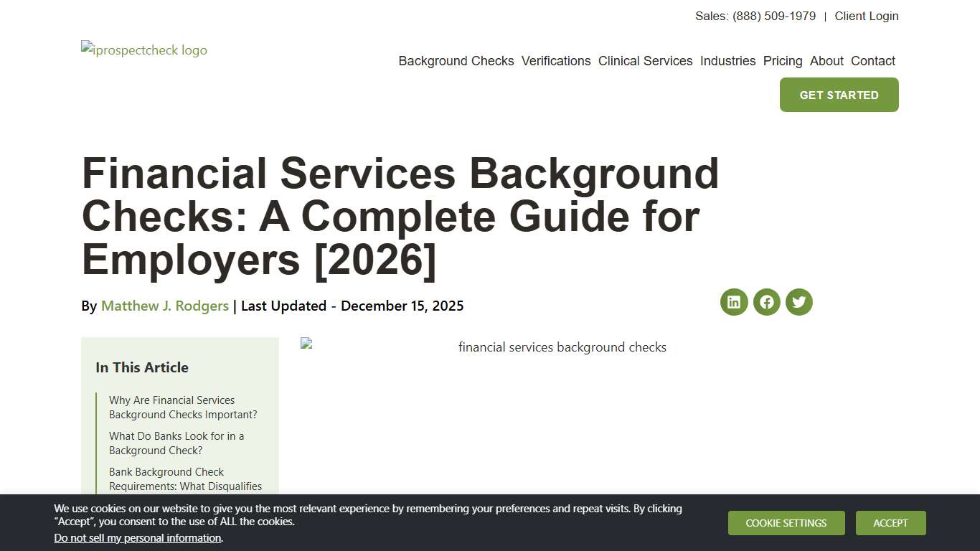Open the Industries navigation menu

click(x=727, y=61)
